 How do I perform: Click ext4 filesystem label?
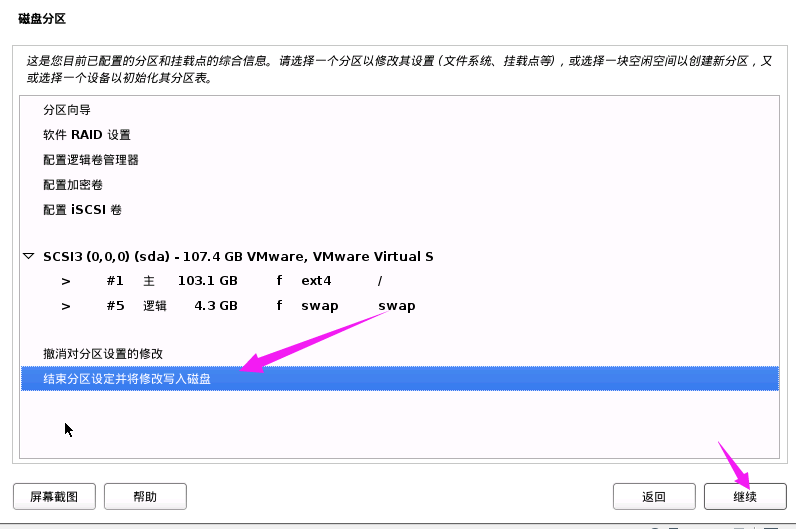point(316,281)
